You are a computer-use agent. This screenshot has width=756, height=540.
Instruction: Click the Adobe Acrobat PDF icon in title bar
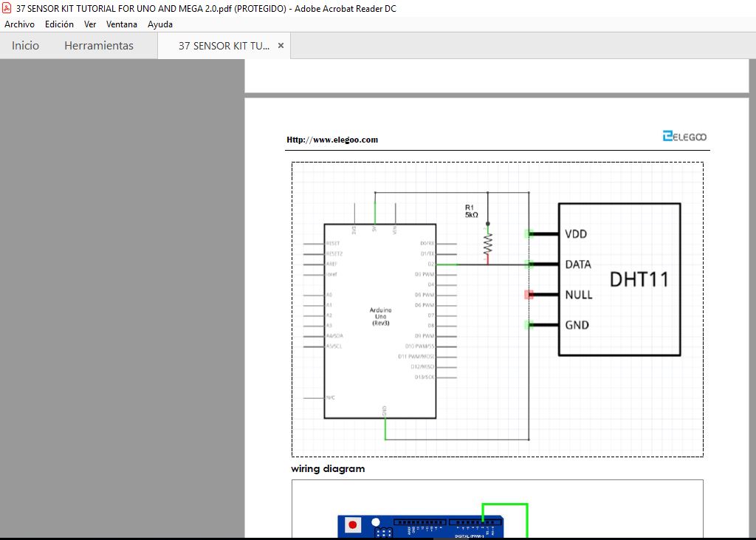(7, 8)
